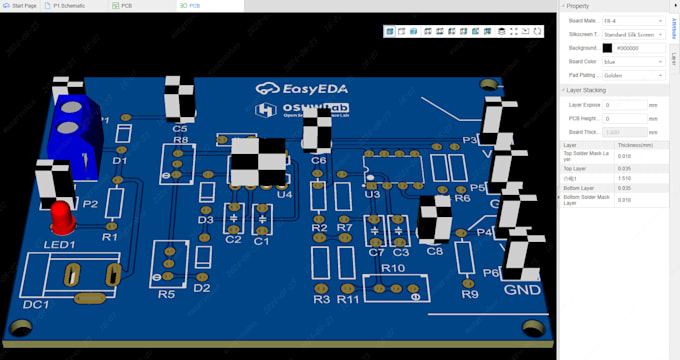Select the Bottom Solder Mask Layer row
680x360 pixels.
click(x=614, y=200)
